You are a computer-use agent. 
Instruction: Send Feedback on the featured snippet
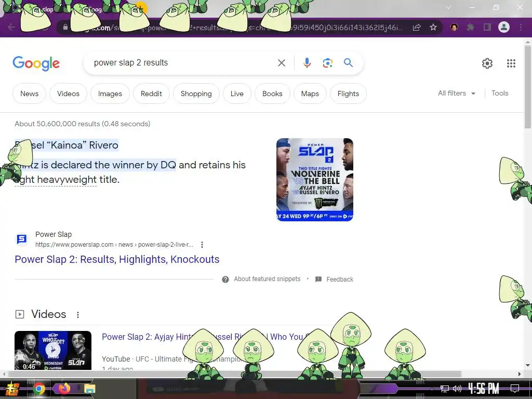click(x=340, y=279)
